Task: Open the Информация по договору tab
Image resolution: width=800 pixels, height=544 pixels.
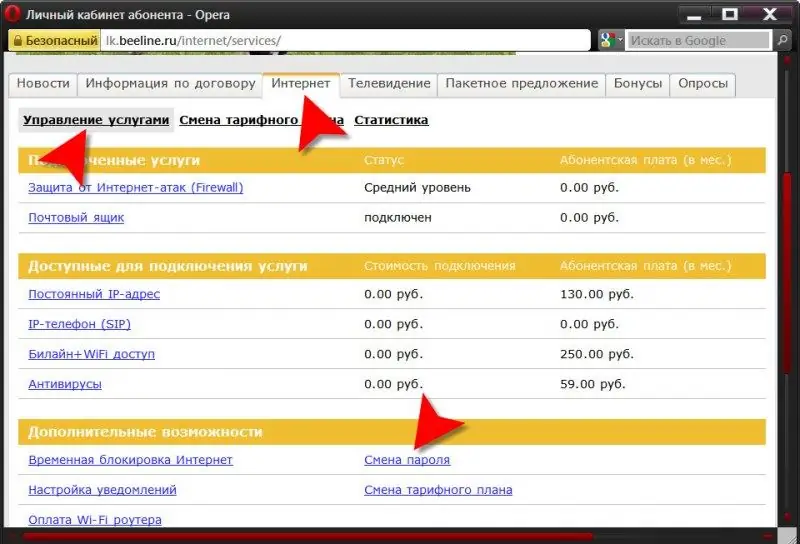Action: [x=170, y=84]
